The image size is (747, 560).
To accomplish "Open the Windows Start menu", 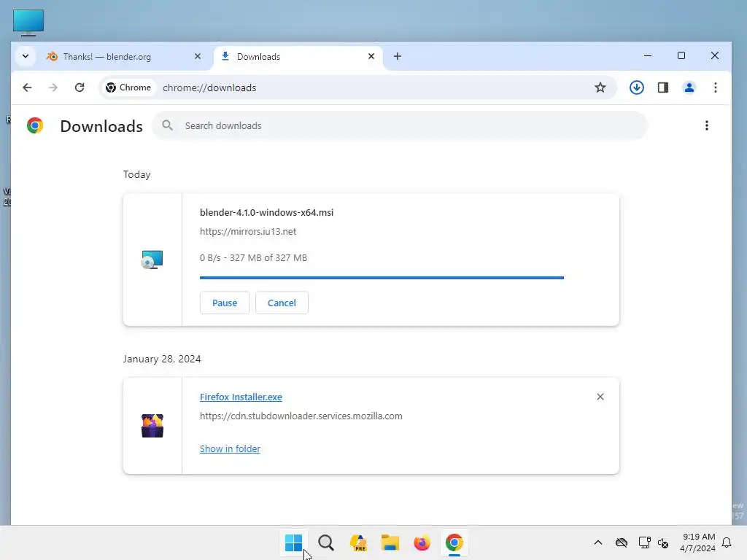I will 293,542.
